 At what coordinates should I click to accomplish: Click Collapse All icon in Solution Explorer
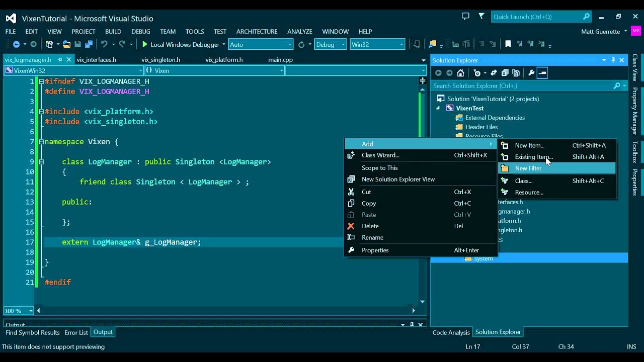(x=505, y=73)
